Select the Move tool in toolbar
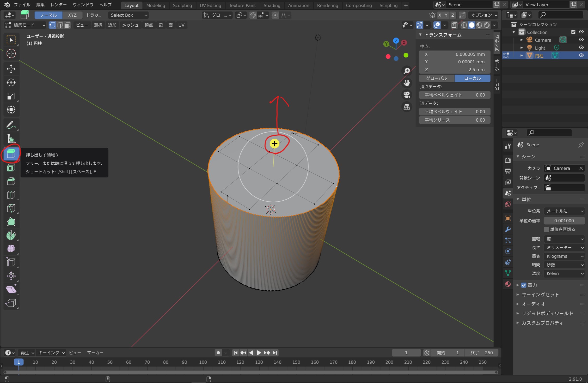Screen dimensions: 588x383 pyautogui.click(x=11, y=69)
